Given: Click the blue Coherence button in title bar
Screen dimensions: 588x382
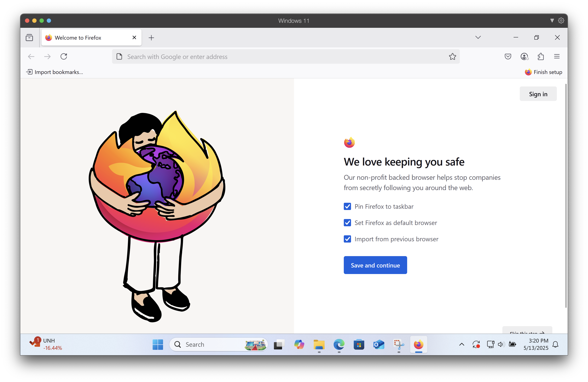Looking at the screenshot, I should pyautogui.click(x=49, y=20).
